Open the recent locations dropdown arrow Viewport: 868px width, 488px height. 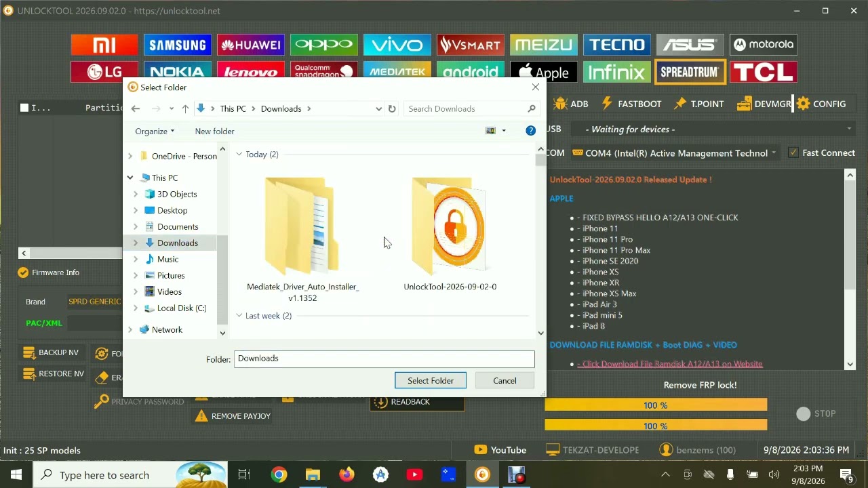click(x=172, y=108)
